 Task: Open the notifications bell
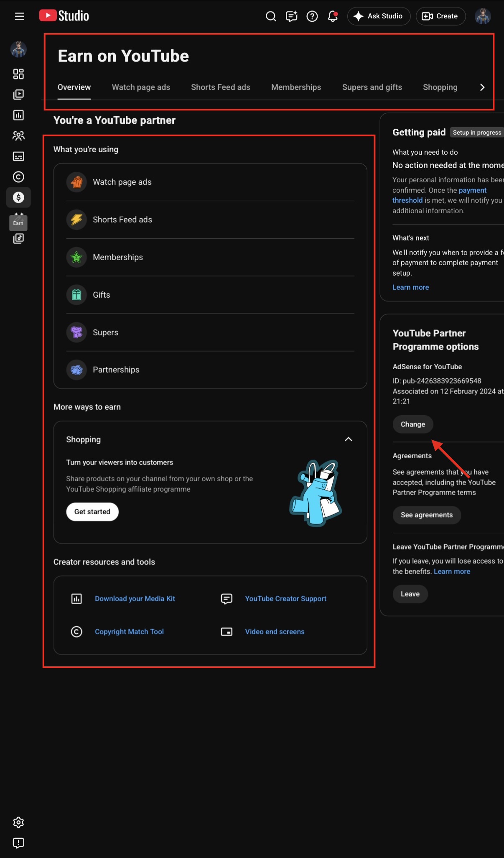333,16
